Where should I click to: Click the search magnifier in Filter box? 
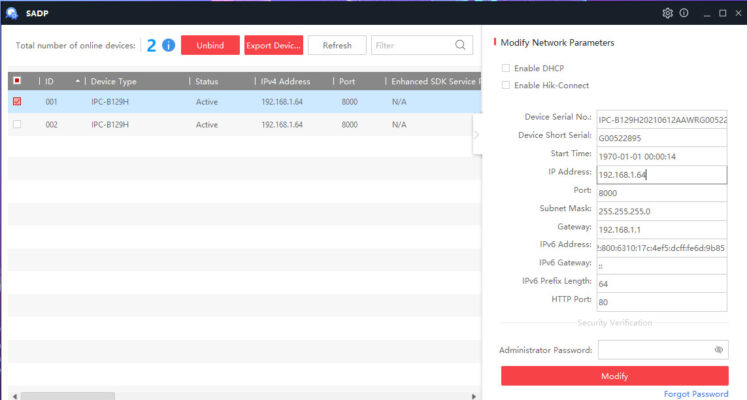(460, 45)
